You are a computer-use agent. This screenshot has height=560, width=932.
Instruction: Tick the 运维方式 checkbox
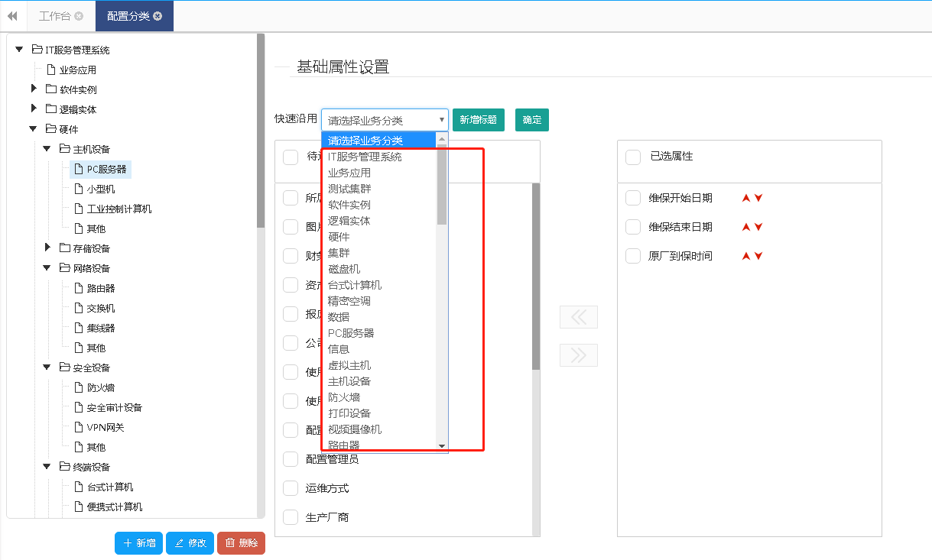[291, 488]
